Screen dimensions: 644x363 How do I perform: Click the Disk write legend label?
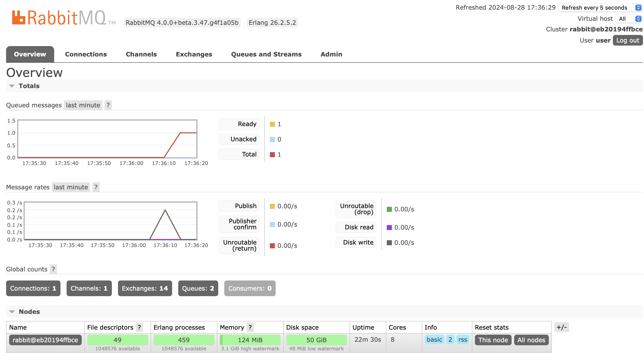click(356, 243)
